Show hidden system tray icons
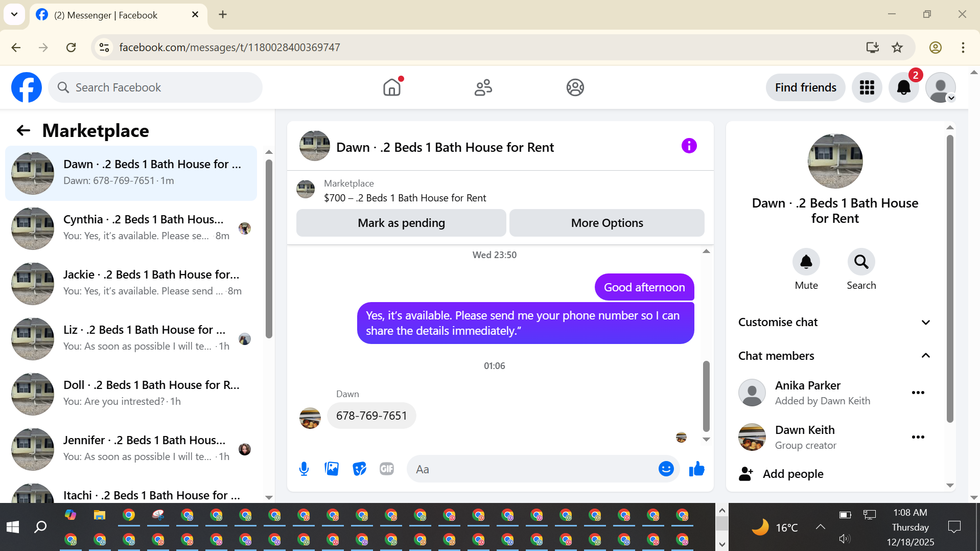 click(820, 527)
